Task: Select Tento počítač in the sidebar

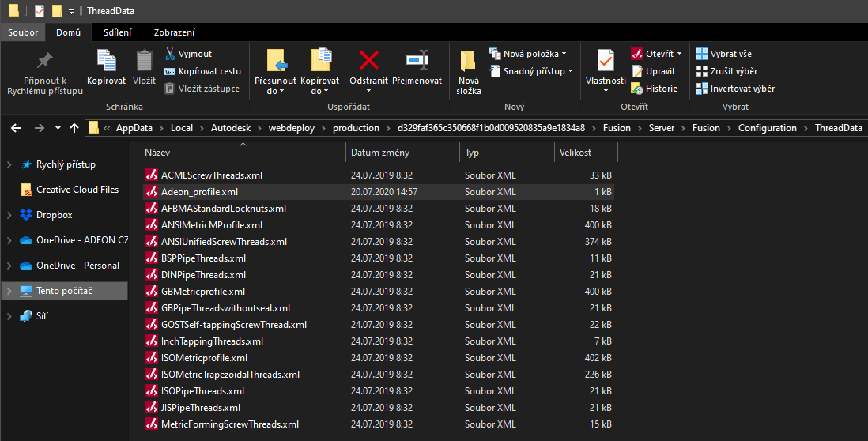Action: click(65, 291)
